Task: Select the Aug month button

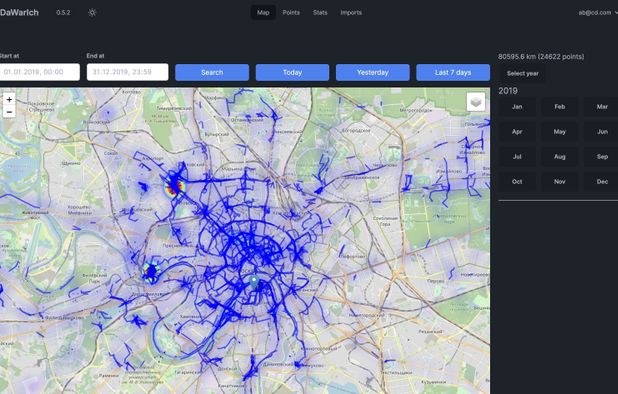Action: point(560,157)
